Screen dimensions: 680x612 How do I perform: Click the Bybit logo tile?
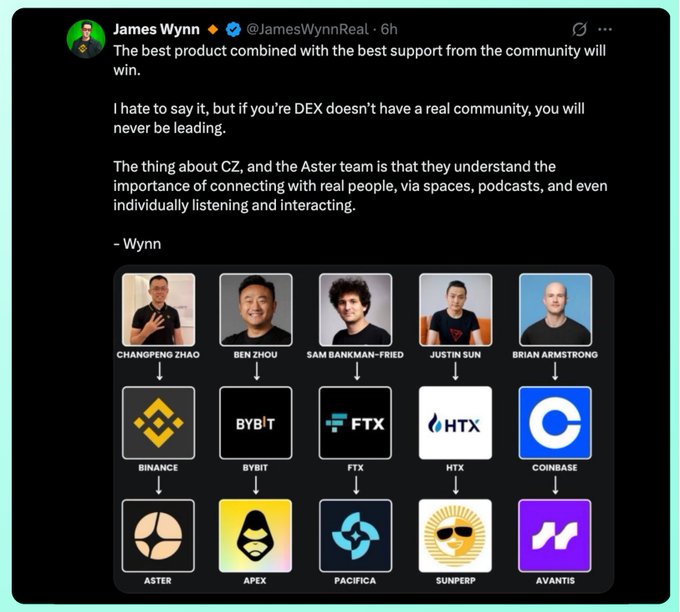pyautogui.click(x=255, y=423)
